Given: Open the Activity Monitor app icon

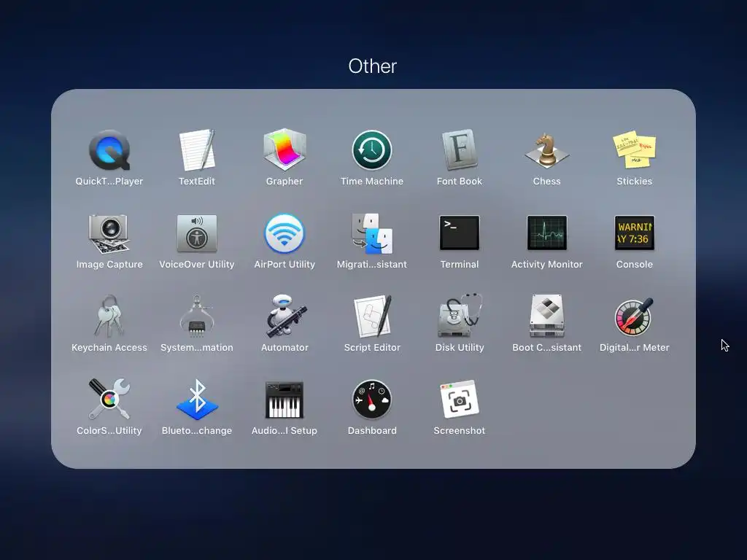Looking at the screenshot, I should pos(547,233).
